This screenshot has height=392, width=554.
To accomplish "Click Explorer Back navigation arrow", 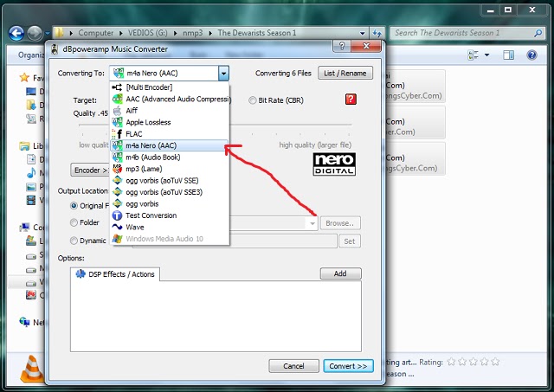I will (16, 34).
